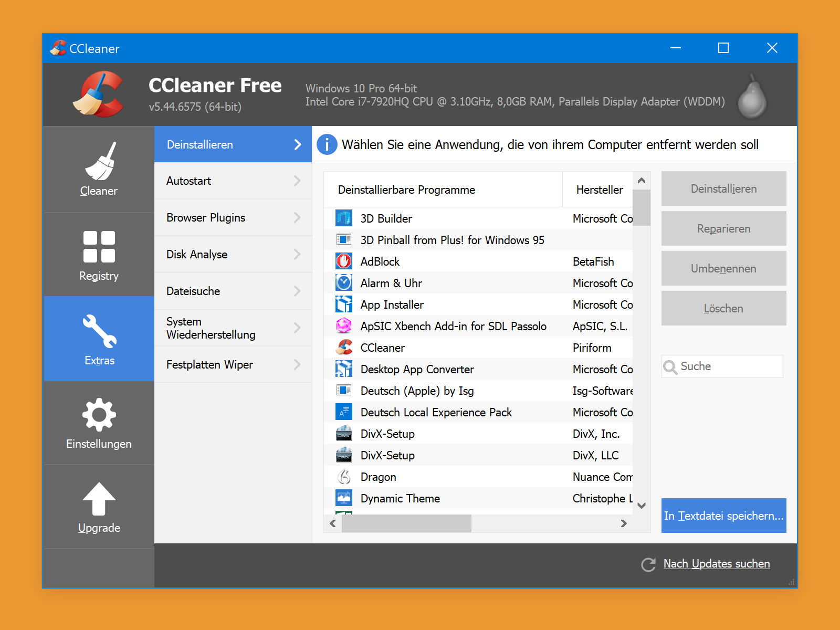The height and width of the screenshot is (630, 840).
Task: Select the Extras wrench icon
Action: [x=99, y=331]
